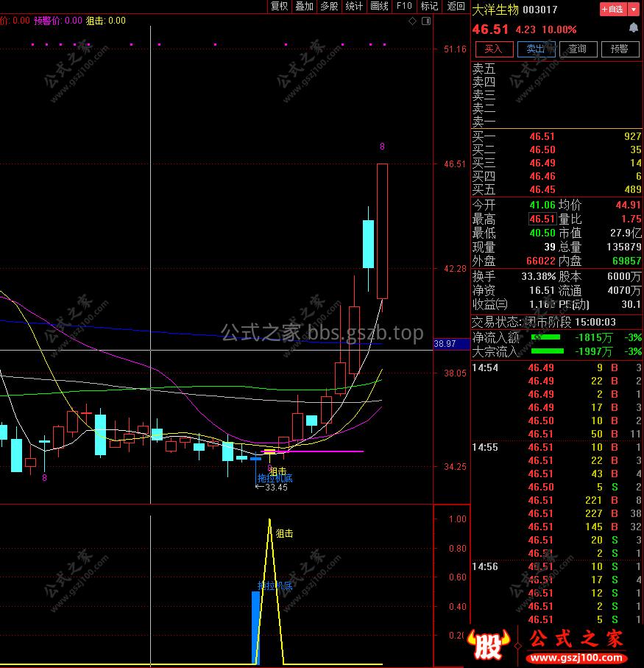Open F10 company information

pyautogui.click(x=404, y=6)
